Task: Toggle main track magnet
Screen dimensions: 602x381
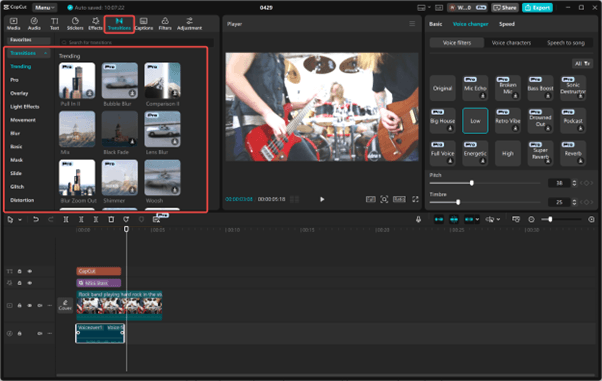Action: pos(439,219)
